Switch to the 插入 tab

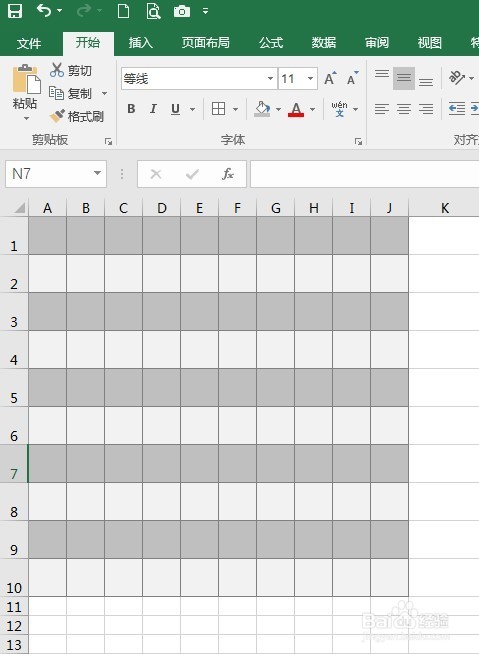tap(141, 43)
